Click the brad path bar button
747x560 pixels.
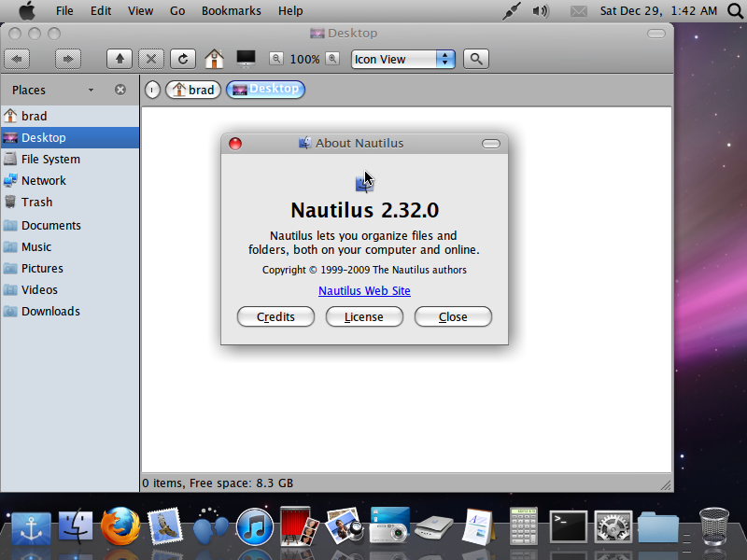tap(193, 90)
